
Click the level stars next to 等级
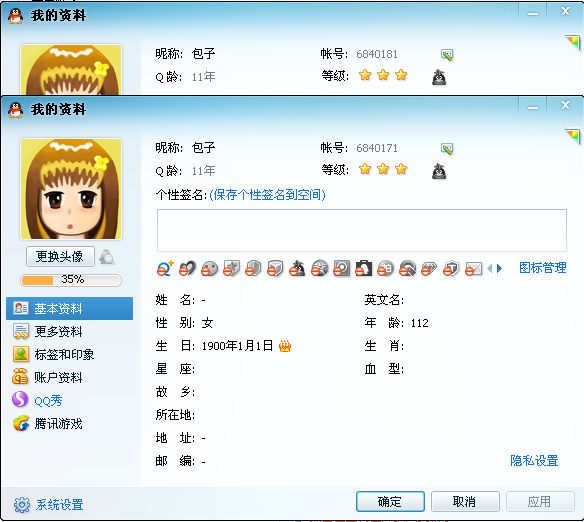point(383,169)
